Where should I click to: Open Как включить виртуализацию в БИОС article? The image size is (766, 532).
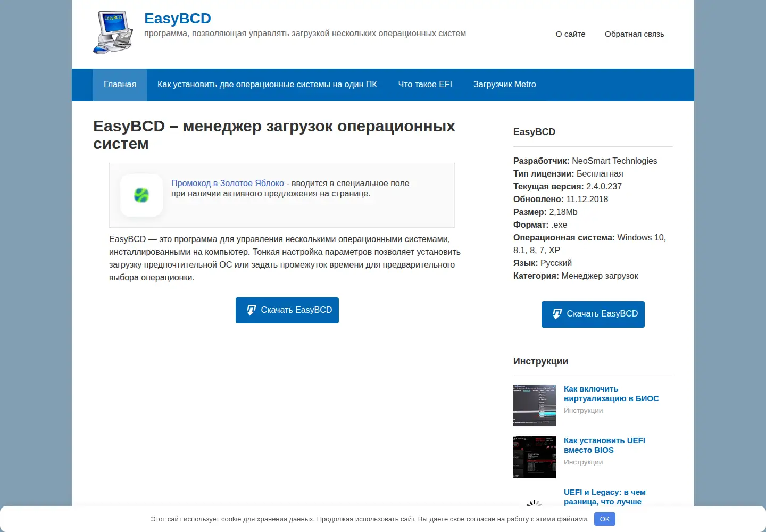[611, 394]
